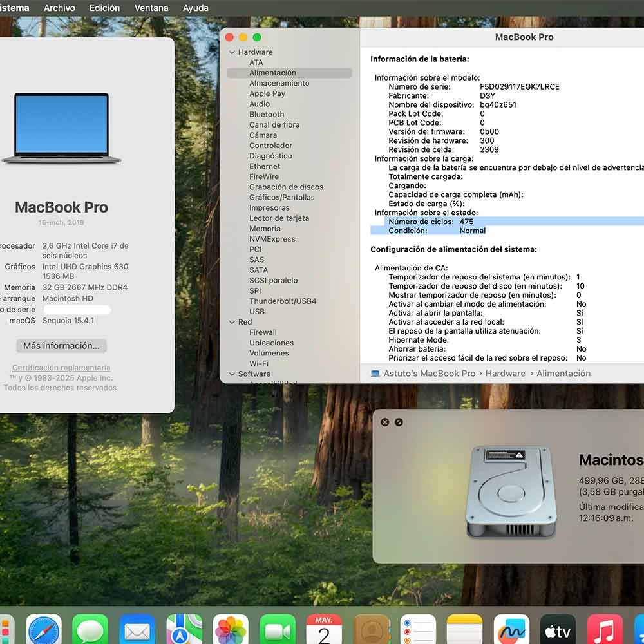
Task: Launch Messages from the Dock
Action: coord(90,630)
